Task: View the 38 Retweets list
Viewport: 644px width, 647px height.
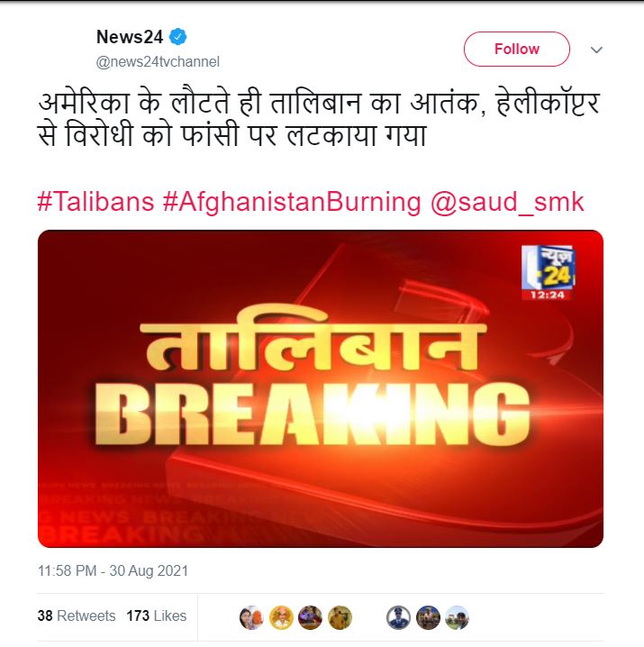Action: 77,615
